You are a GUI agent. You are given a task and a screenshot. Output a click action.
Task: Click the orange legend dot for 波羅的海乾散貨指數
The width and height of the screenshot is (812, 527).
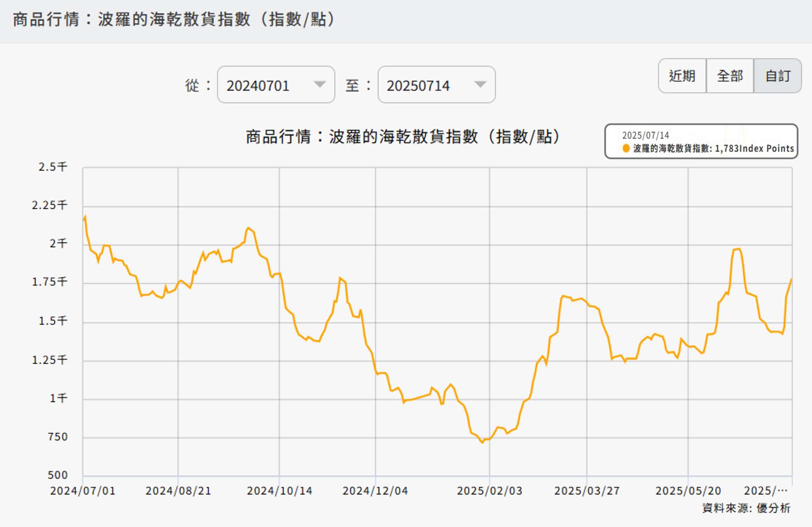click(x=626, y=148)
